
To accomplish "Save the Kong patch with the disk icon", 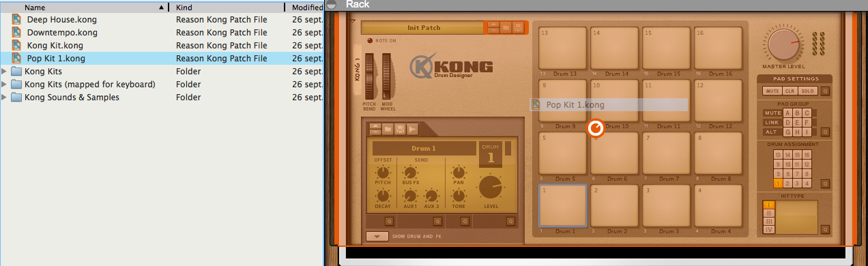I will [x=519, y=28].
